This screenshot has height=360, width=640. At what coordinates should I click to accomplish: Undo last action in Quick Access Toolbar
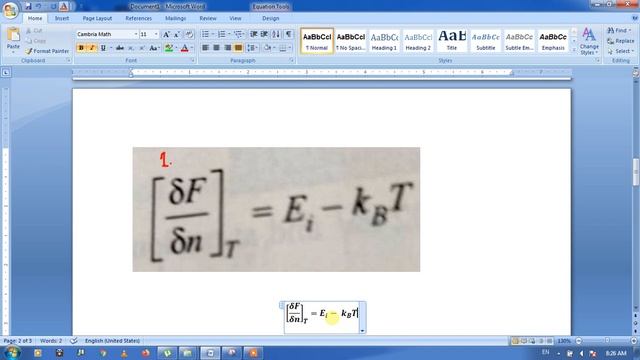[39, 6]
